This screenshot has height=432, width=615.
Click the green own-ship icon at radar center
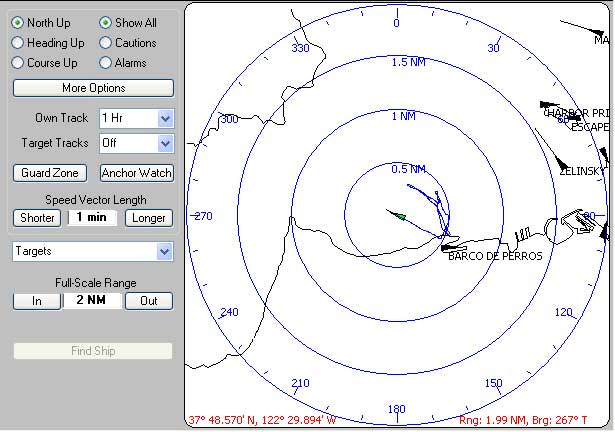tap(399, 215)
